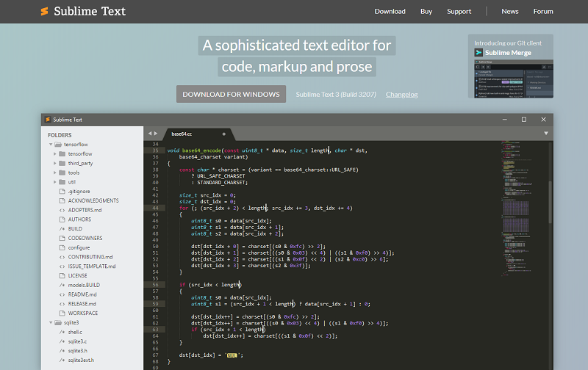Click the util folder icon
This screenshot has height=370, width=588.
[62, 182]
